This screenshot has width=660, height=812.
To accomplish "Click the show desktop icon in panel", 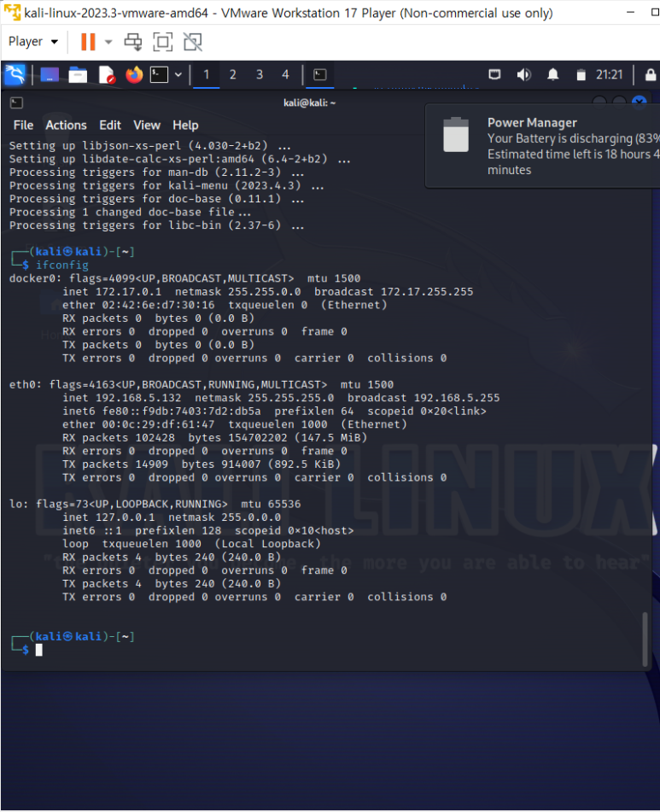I will (50, 74).
